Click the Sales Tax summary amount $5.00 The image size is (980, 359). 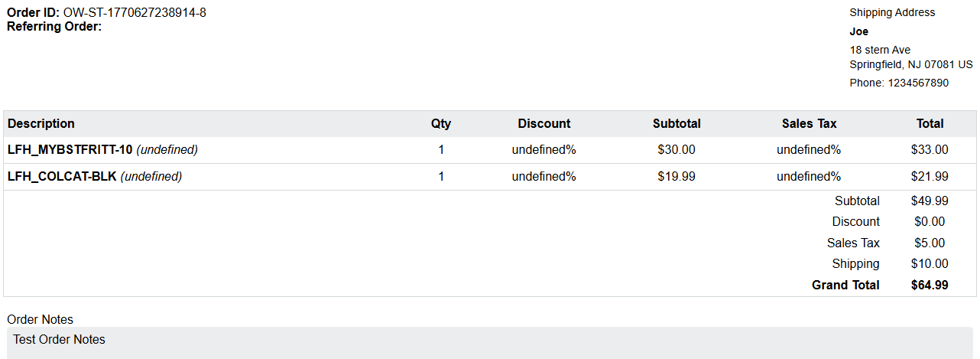coord(930,243)
